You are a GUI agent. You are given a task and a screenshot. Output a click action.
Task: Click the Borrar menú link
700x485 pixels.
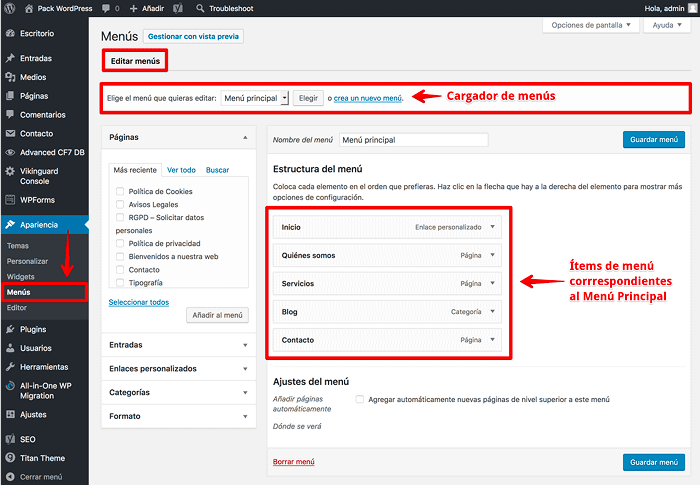(293, 462)
